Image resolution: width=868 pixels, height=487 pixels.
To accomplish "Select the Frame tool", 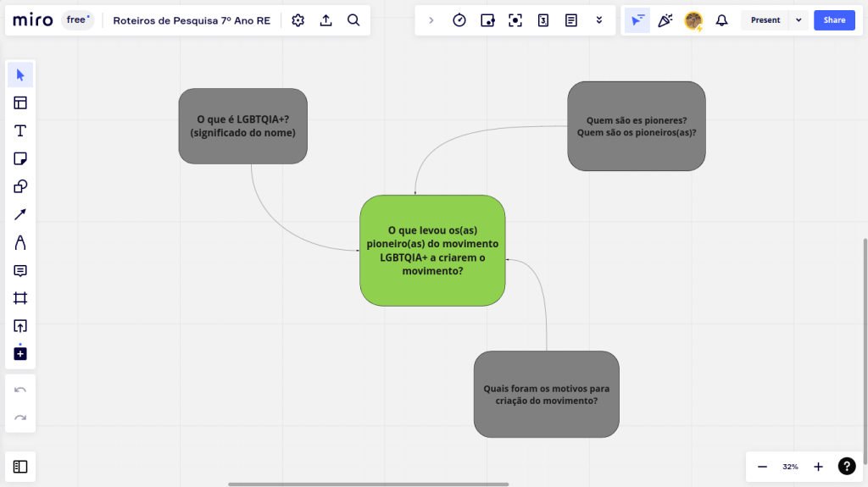I will click(20, 298).
